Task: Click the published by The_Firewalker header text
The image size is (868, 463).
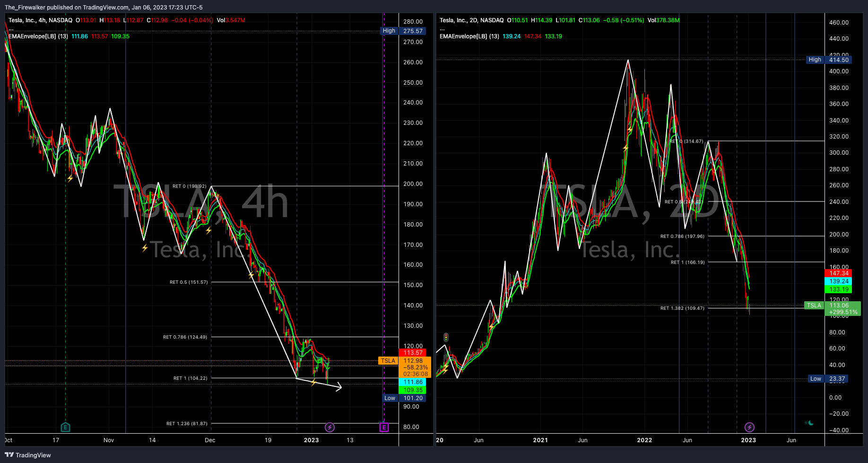Action: pos(104,7)
